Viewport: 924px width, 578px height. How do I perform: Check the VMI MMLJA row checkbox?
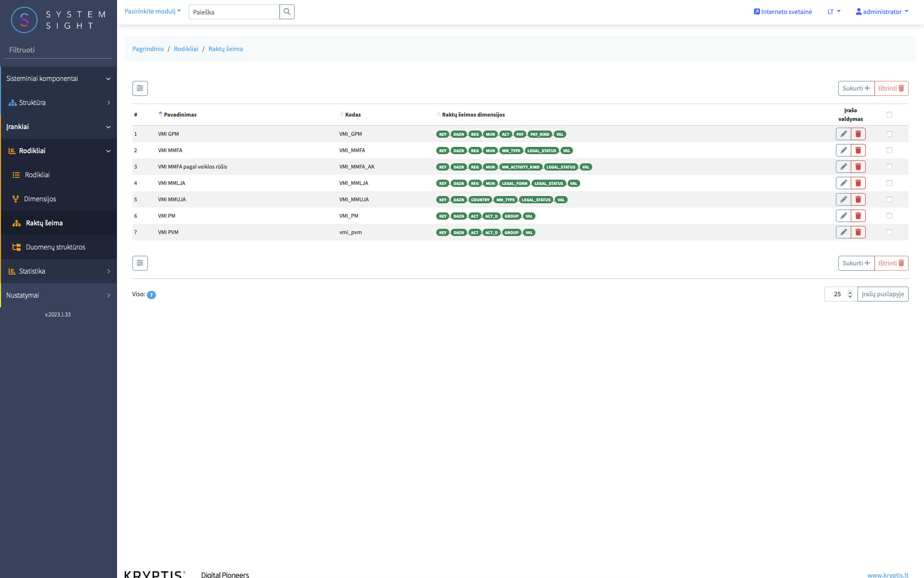[x=889, y=183]
